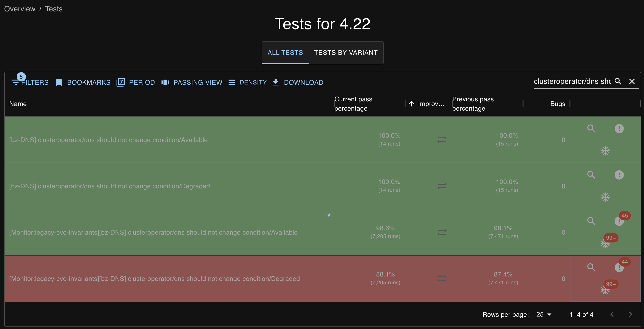644x329 pixels.
Task: Click magnifier icon for first bz-DNS Available row
Action: [x=591, y=128]
